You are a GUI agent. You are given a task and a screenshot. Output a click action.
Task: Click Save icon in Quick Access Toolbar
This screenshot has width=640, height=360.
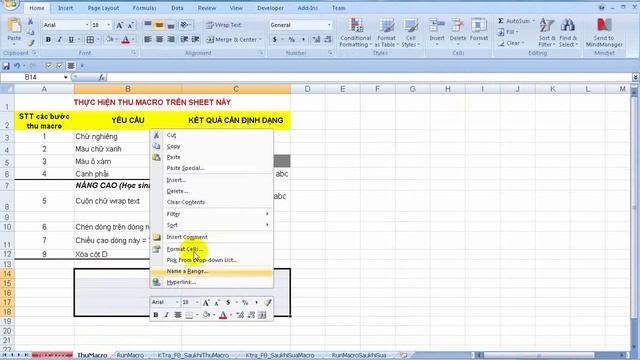coord(6,66)
